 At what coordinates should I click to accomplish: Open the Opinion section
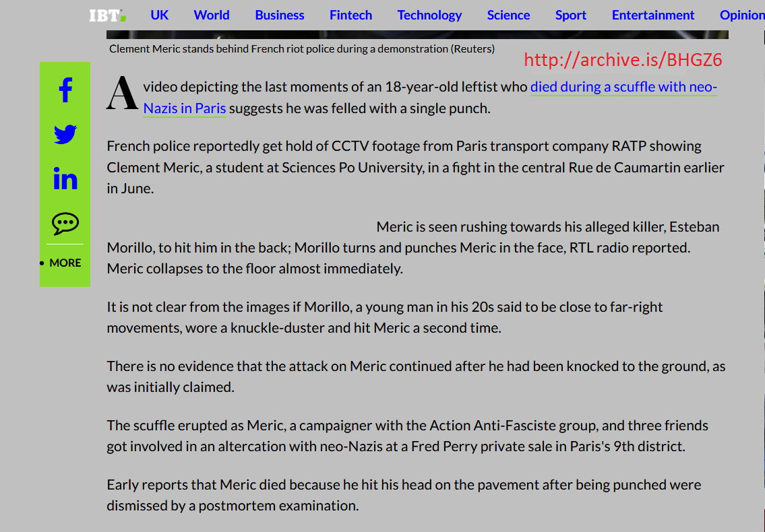(x=742, y=15)
